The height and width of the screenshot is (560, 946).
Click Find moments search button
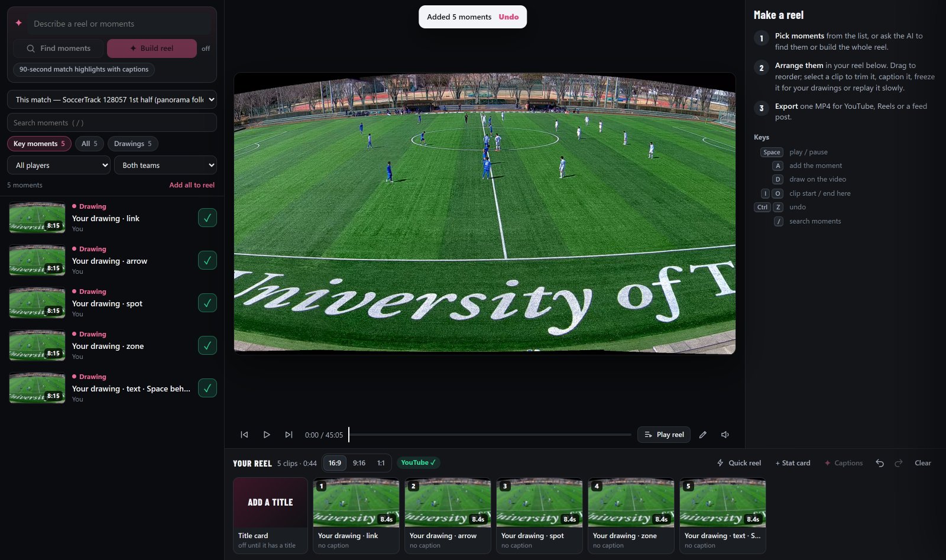[58, 48]
